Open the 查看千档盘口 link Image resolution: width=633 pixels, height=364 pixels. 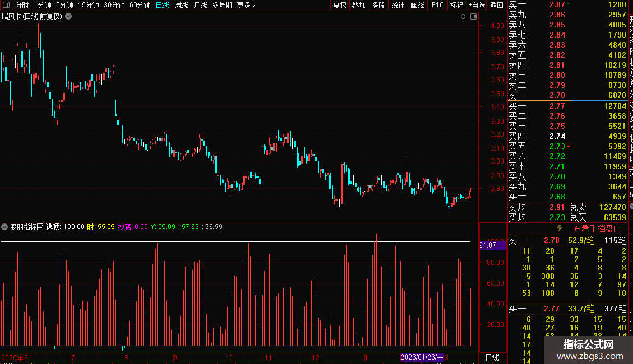click(x=597, y=229)
